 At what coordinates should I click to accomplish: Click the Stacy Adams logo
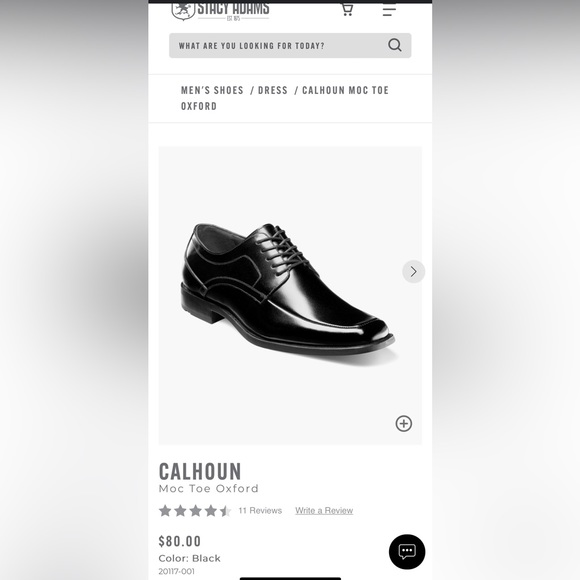tap(220, 11)
